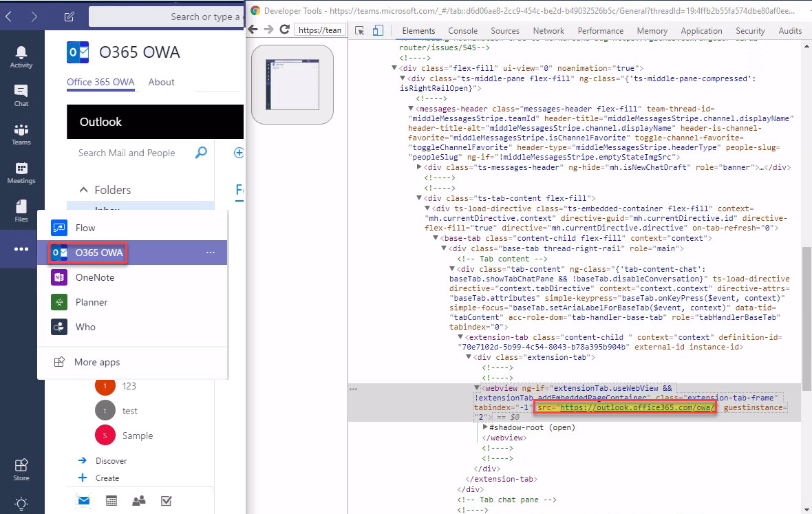Switch to DevTools Sources tab

coord(505,31)
